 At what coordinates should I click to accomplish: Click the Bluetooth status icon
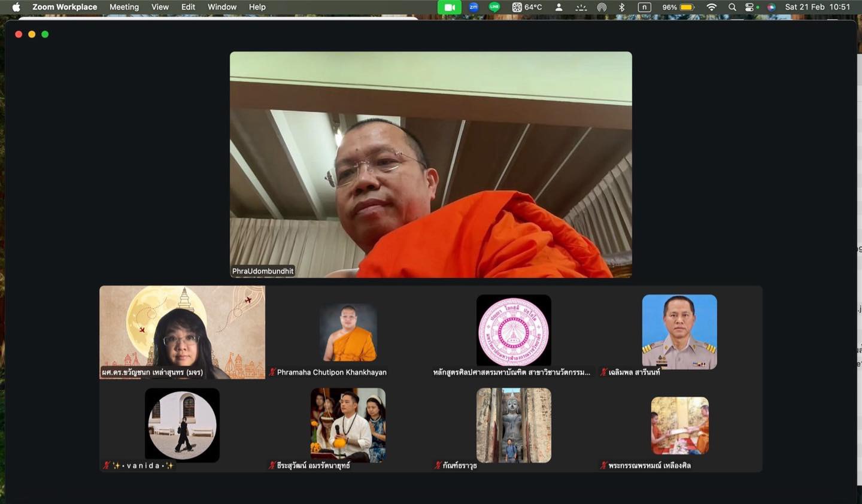click(x=621, y=7)
